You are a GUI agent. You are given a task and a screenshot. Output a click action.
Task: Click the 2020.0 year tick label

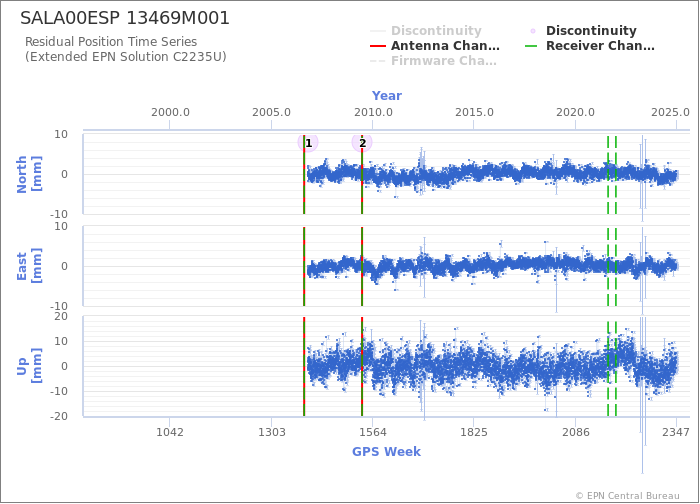pyautogui.click(x=575, y=112)
